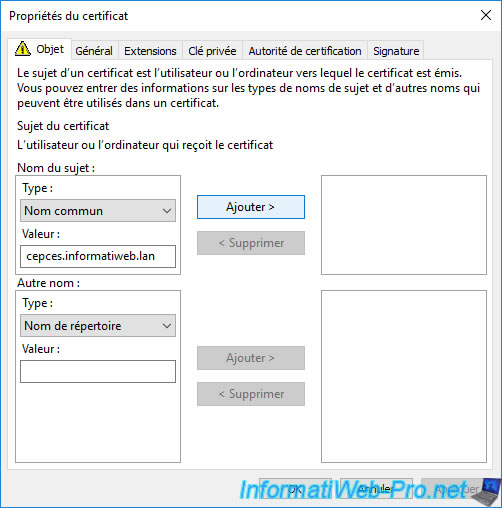Go to the Signature tab
Image resolution: width=502 pixels, height=508 pixels.
(x=396, y=51)
